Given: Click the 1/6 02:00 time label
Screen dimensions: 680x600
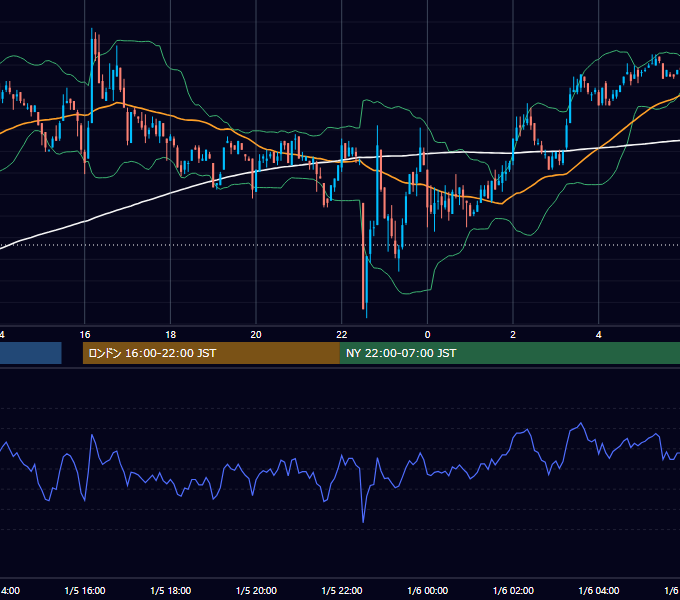Looking at the screenshot, I should pyautogui.click(x=513, y=590).
